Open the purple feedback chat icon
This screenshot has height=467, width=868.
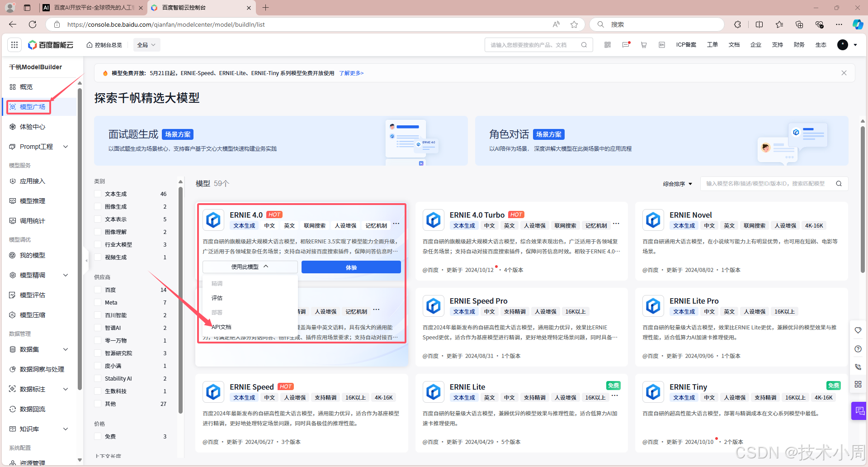[859, 411]
